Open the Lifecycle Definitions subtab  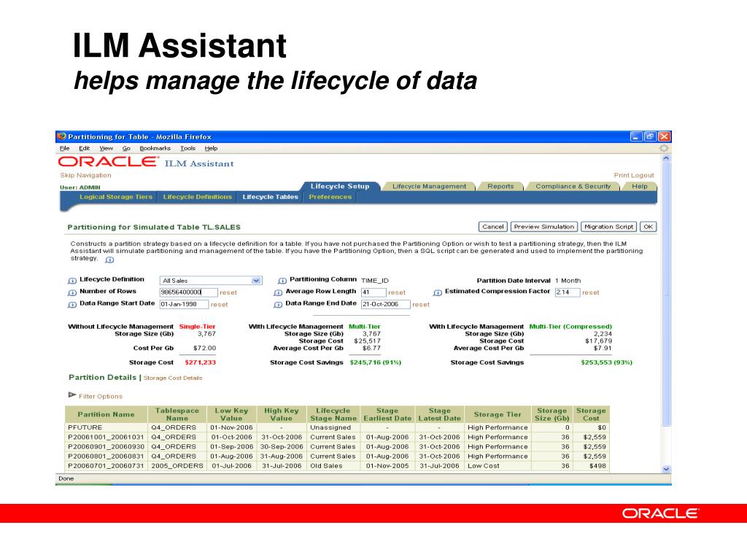[x=197, y=197]
